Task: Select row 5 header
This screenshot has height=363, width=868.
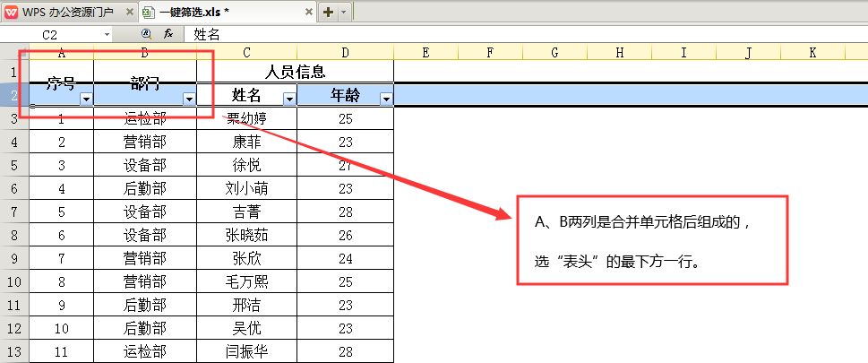Action: click(14, 165)
